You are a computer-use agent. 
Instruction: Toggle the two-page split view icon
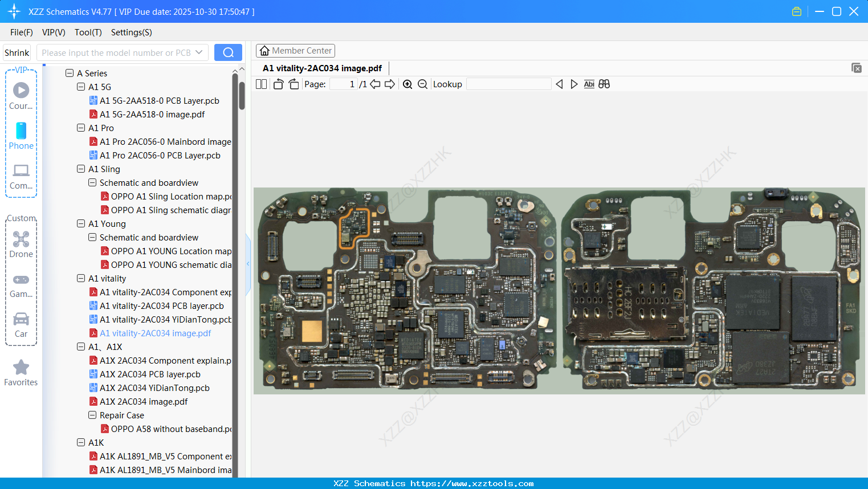(262, 84)
